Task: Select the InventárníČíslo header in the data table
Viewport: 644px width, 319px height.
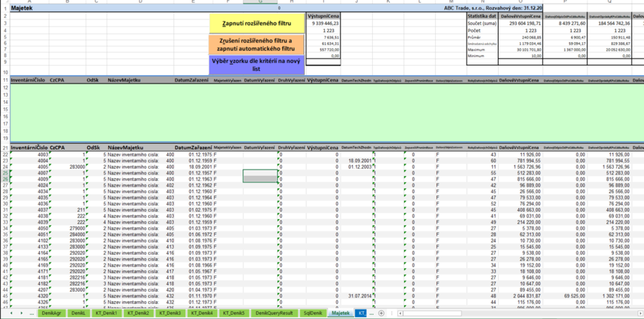Action: pyautogui.click(x=29, y=147)
